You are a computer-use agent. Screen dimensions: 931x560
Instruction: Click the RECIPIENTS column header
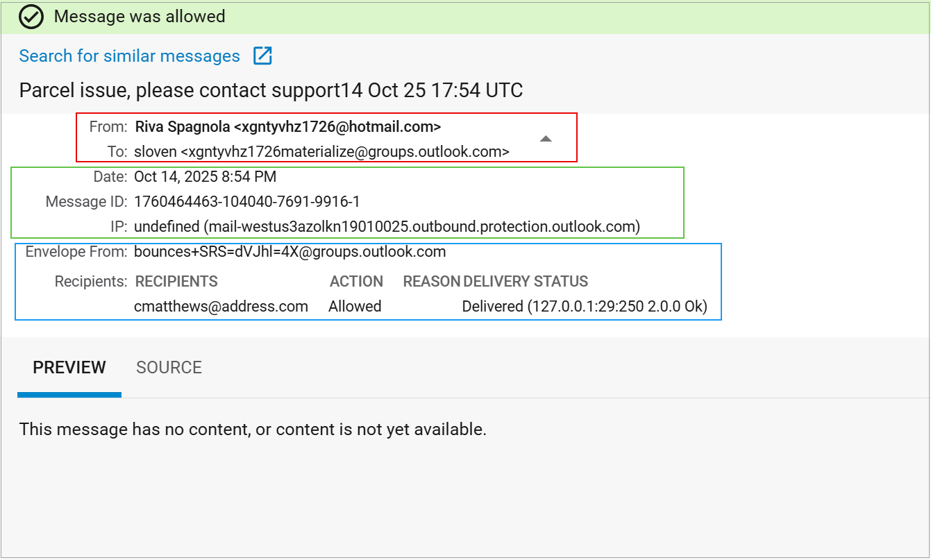[x=176, y=282]
